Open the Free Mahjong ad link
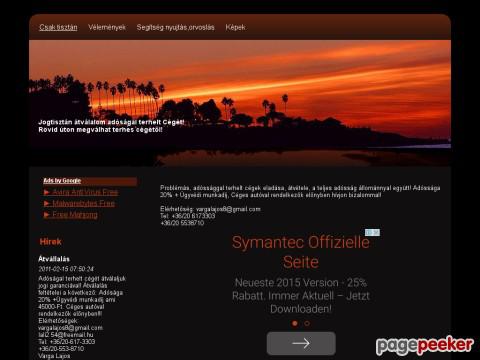 (x=75, y=215)
